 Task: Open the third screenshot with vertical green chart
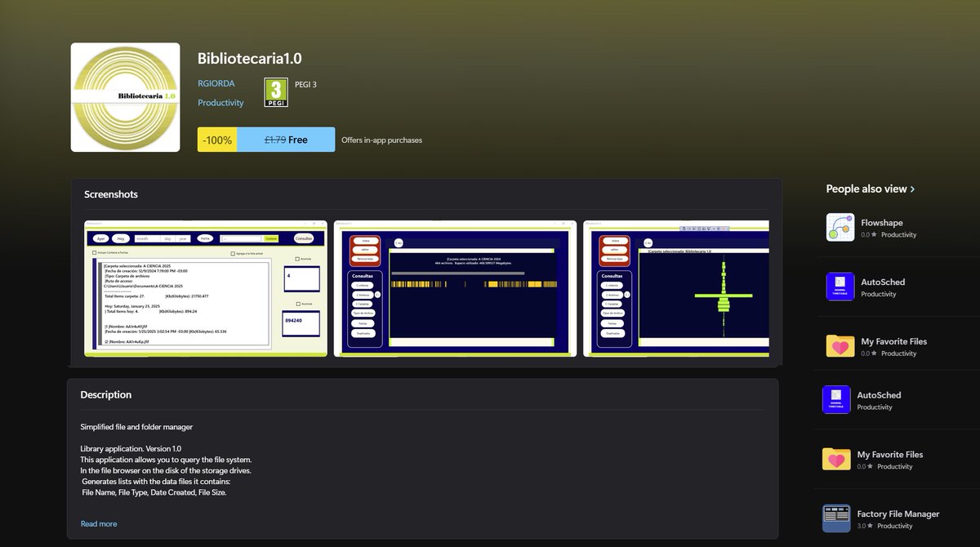pos(676,288)
